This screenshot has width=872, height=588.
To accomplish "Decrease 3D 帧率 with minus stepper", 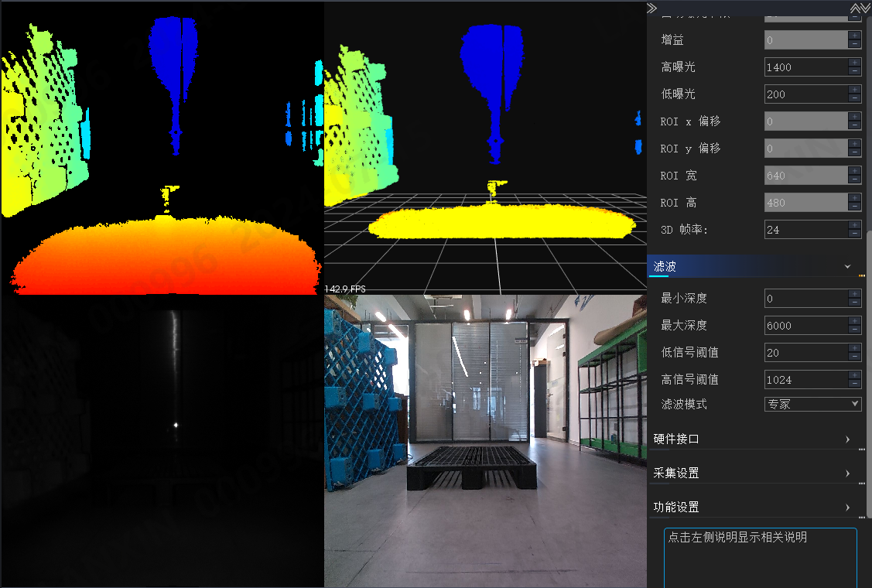I will click(x=855, y=234).
